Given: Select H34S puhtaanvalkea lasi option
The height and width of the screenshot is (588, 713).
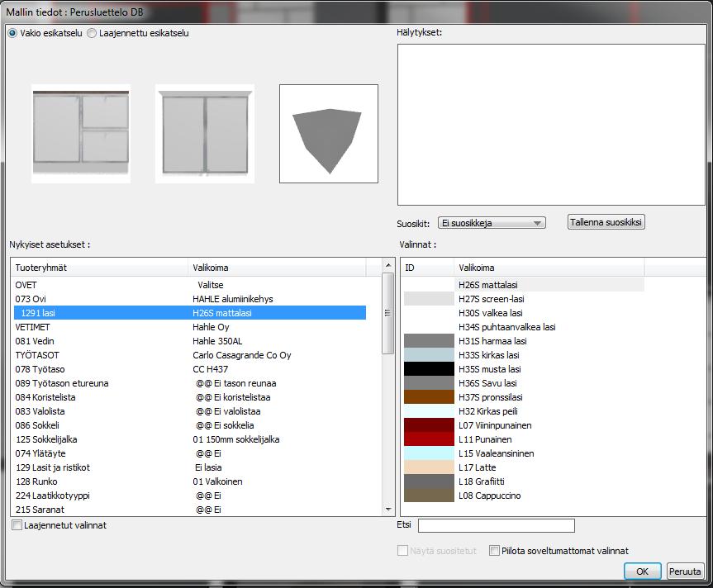Looking at the screenshot, I should [x=524, y=327].
